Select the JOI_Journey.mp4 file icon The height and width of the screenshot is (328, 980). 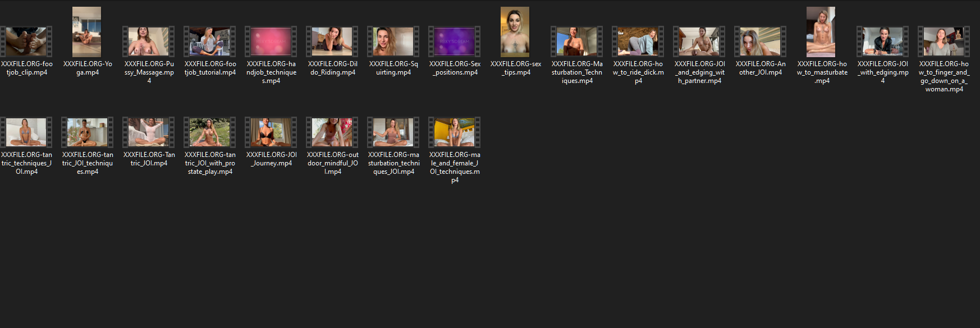tap(271, 132)
